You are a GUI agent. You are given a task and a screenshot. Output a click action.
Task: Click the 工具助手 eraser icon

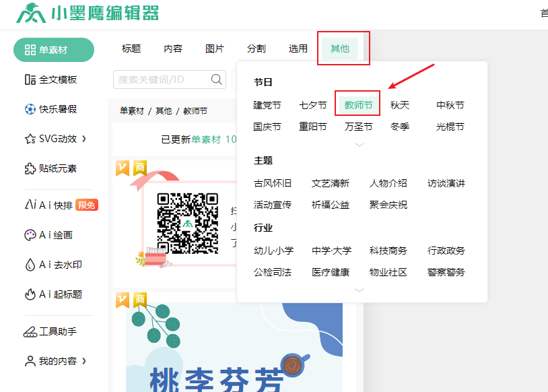pyautogui.click(x=30, y=331)
